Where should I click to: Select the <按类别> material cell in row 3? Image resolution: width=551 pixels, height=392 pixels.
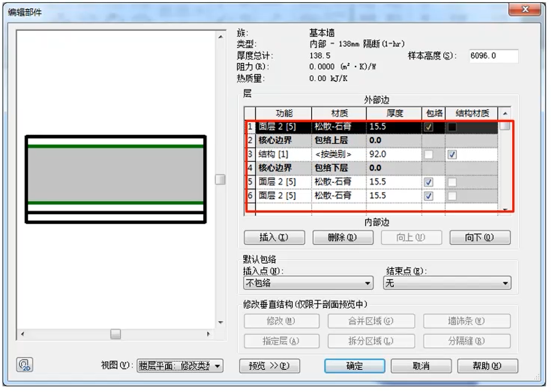click(x=339, y=155)
